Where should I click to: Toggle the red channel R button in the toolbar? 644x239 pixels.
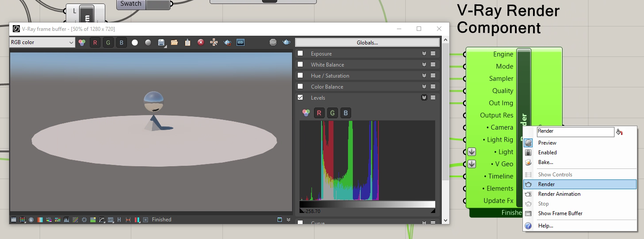pos(95,42)
